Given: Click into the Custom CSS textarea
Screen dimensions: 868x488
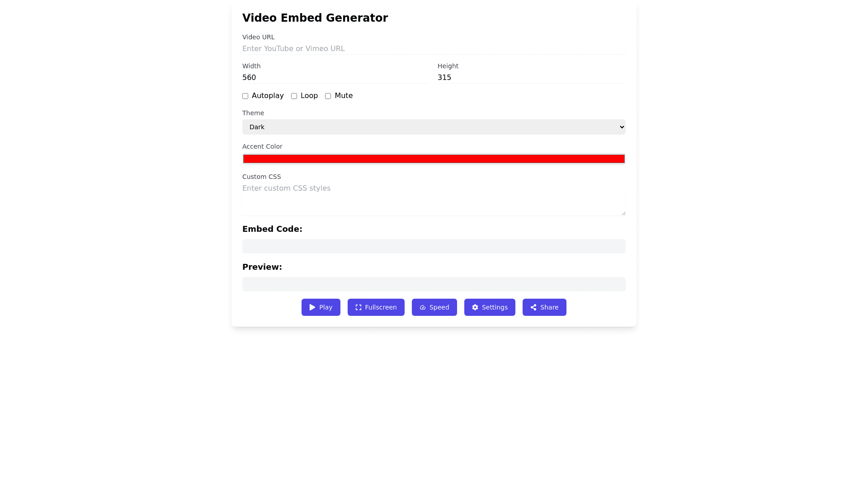Looking at the screenshot, I should pyautogui.click(x=434, y=199).
